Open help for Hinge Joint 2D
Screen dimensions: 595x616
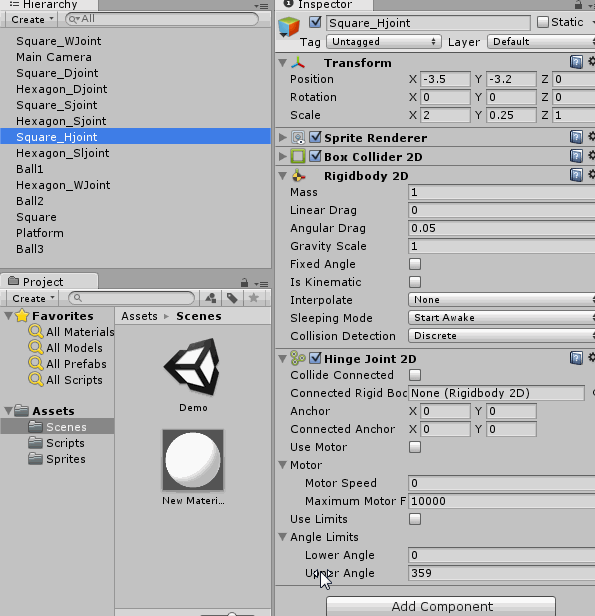[576, 358]
